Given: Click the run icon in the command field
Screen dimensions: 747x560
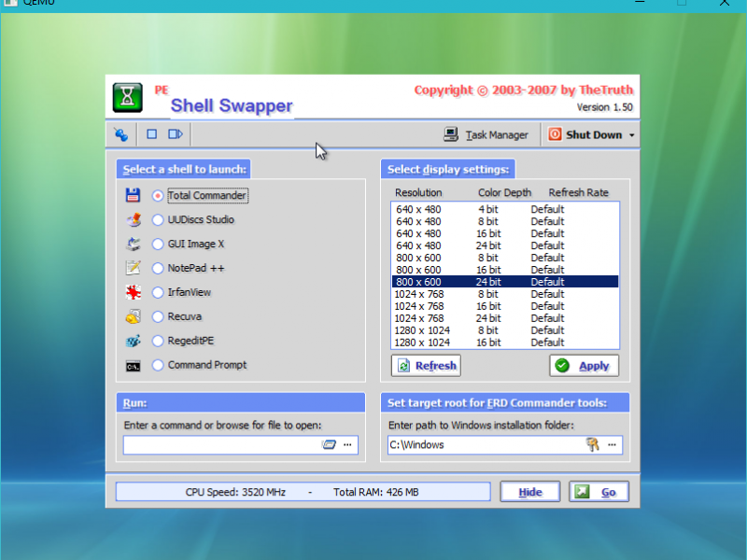Looking at the screenshot, I should 329,445.
